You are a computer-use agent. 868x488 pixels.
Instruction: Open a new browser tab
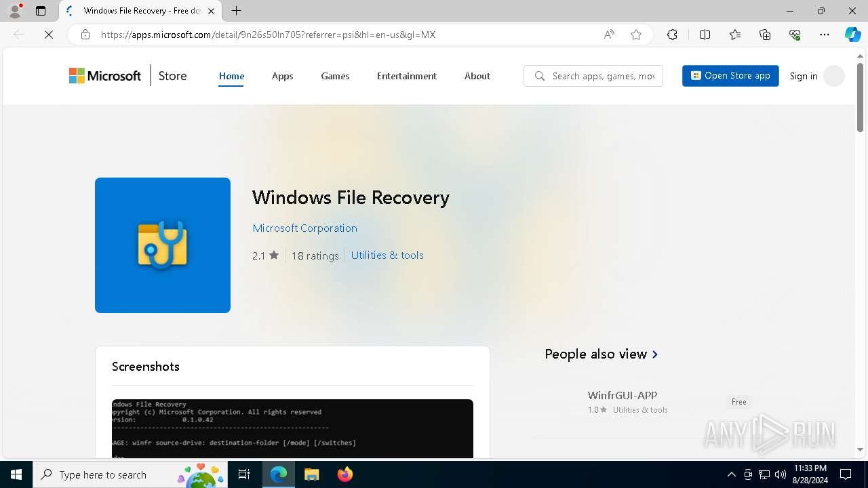tap(236, 11)
